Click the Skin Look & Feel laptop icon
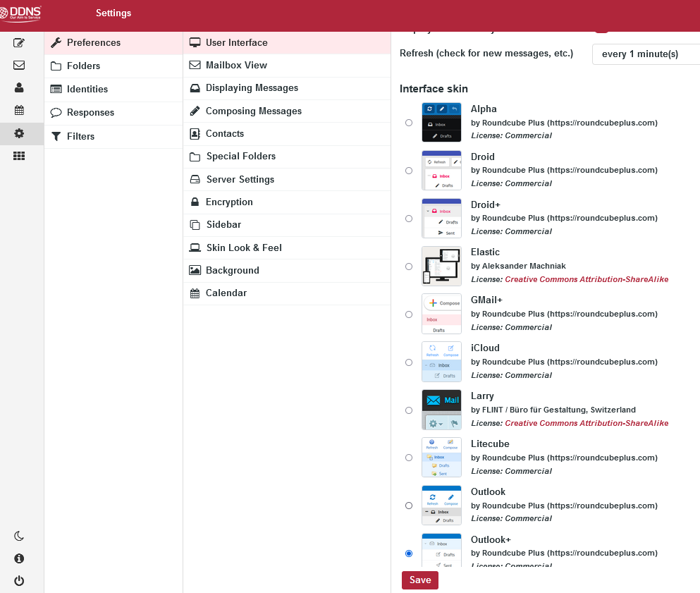 pyautogui.click(x=195, y=247)
